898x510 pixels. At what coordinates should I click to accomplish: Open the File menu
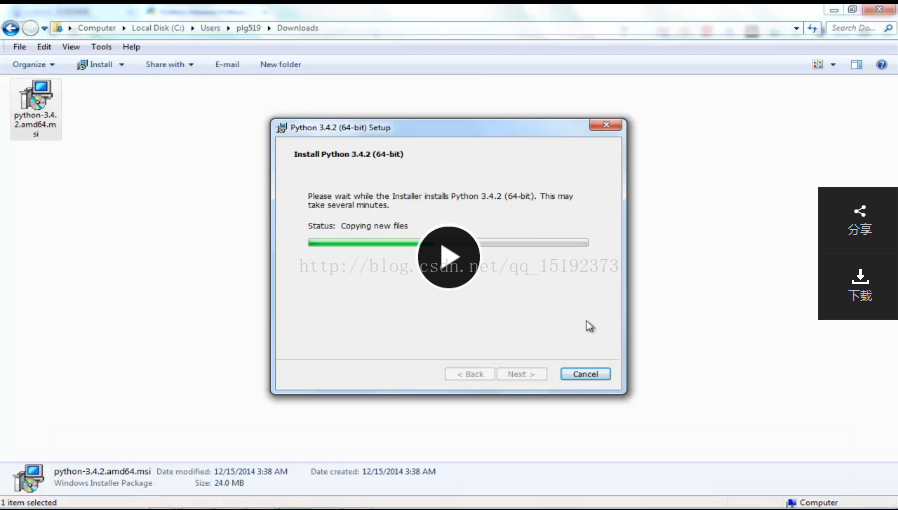pyautogui.click(x=19, y=47)
